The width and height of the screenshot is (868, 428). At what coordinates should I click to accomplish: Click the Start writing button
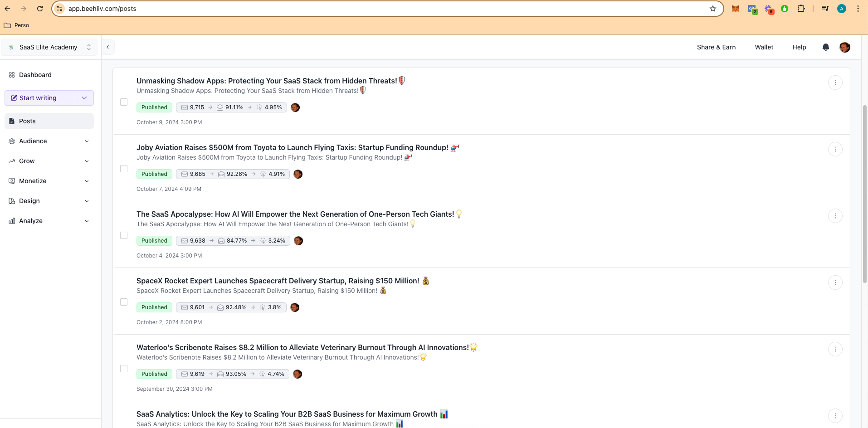click(x=40, y=98)
